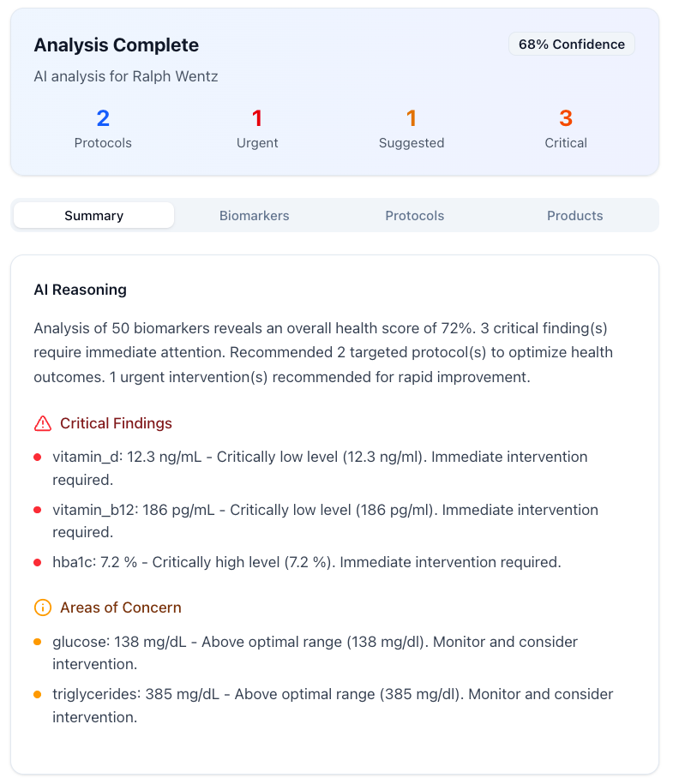The image size is (673, 784).
Task: Click the blue Protocols count of 2
Action: (103, 118)
